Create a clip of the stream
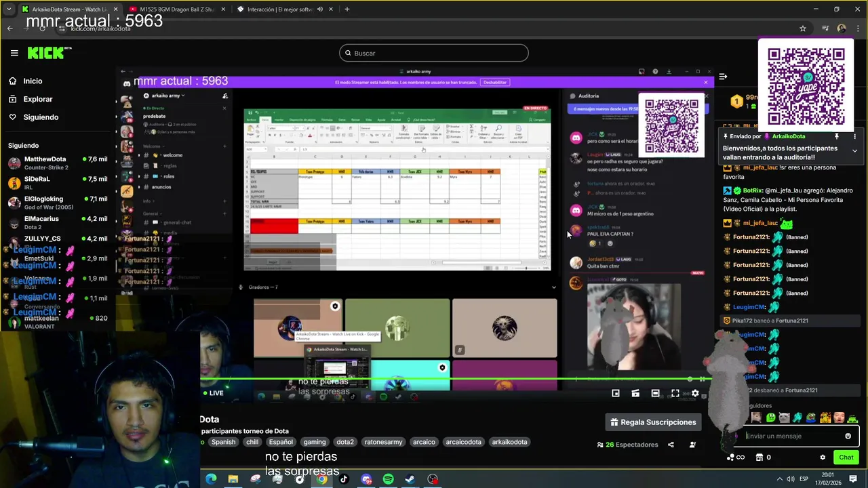 [x=635, y=393]
